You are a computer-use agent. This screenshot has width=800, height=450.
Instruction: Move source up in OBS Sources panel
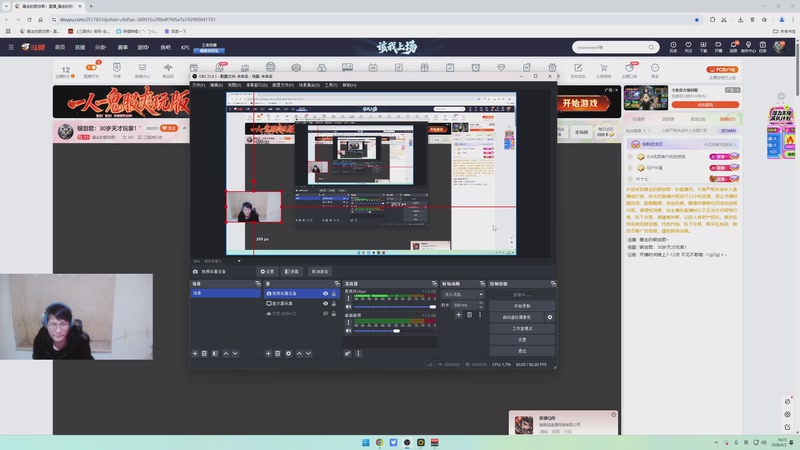(299, 353)
